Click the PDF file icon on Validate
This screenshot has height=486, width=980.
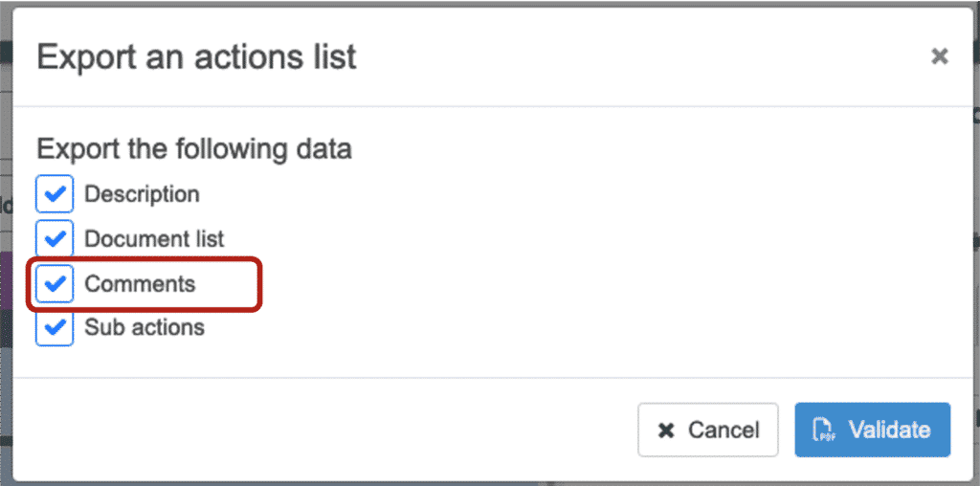coord(822,430)
